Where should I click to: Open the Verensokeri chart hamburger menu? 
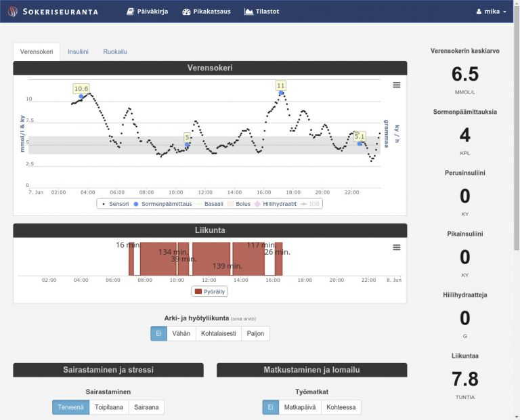tap(397, 85)
